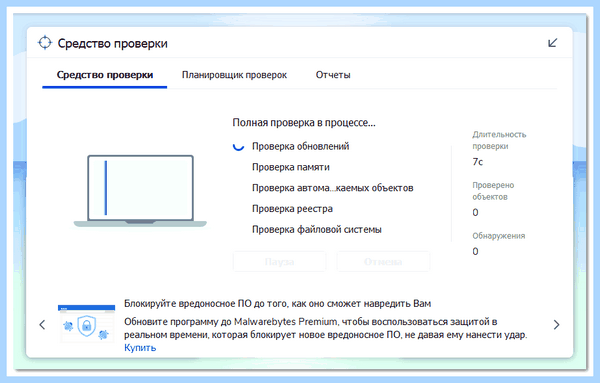
Task: Open the Отчеты tab
Action: 333,75
